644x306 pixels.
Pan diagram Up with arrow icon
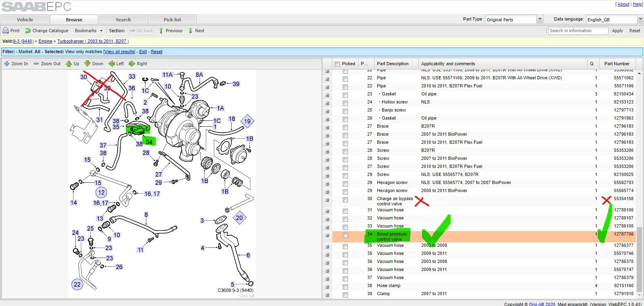tap(69, 64)
